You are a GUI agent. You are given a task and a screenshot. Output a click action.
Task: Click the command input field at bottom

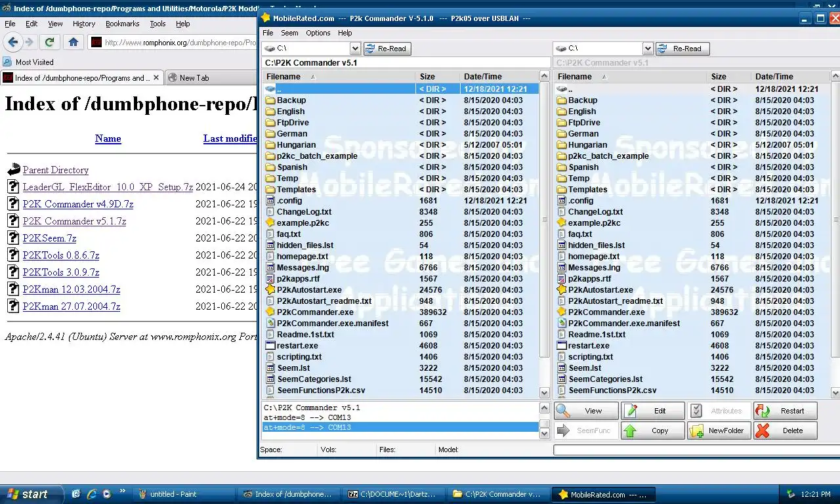(696, 450)
